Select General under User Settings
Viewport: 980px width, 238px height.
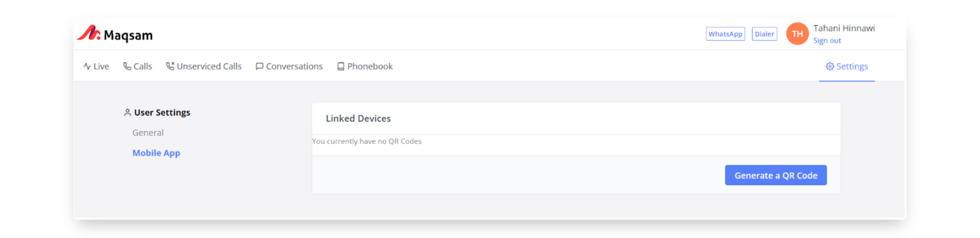(148, 133)
